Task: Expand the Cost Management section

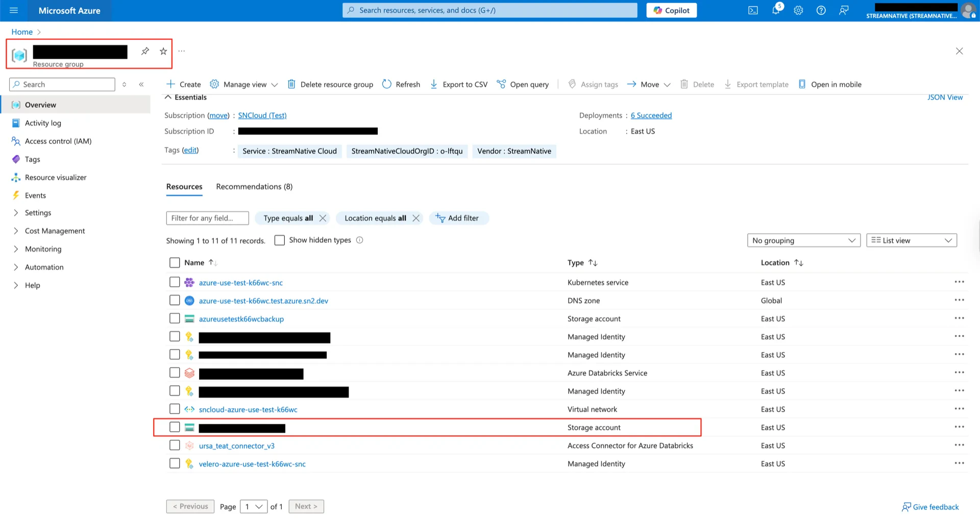Action: click(x=55, y=231)
